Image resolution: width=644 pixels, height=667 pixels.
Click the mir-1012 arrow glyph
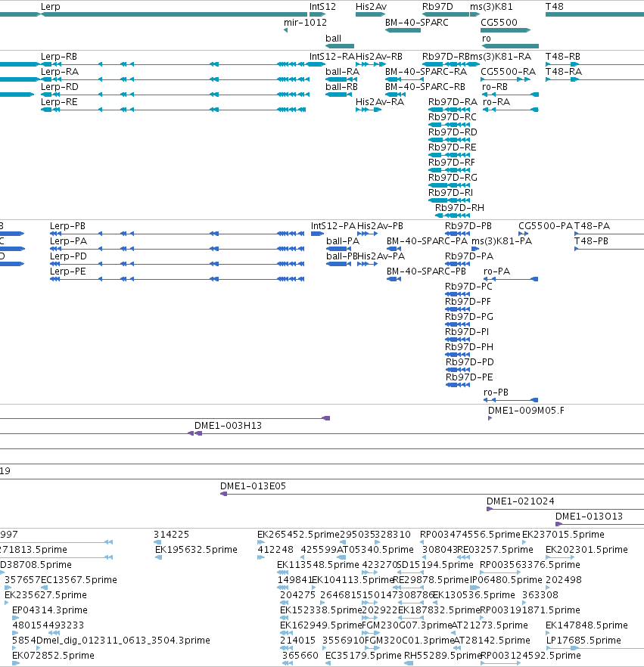click(x=285, y=30)
